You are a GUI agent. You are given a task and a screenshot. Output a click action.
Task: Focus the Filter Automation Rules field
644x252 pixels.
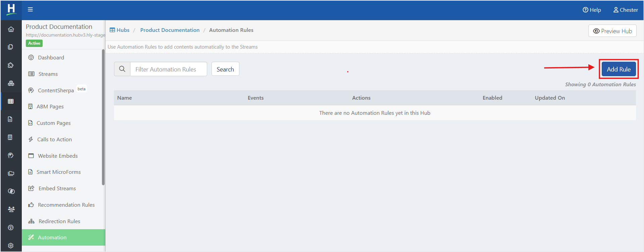[x=169, y=69]
